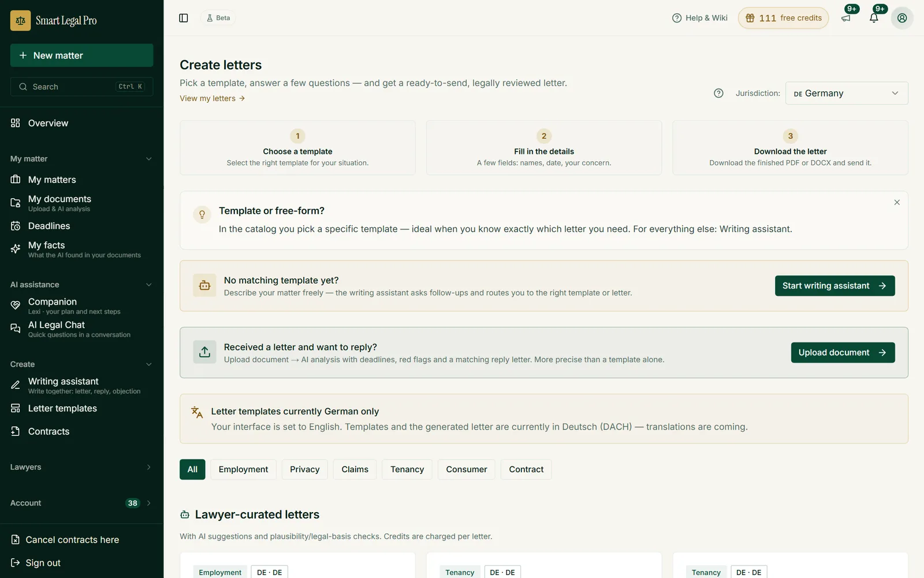Select the All filter tab
This screenshot has width=924, height=578.
pyautogui.click(x=192, y=469)
